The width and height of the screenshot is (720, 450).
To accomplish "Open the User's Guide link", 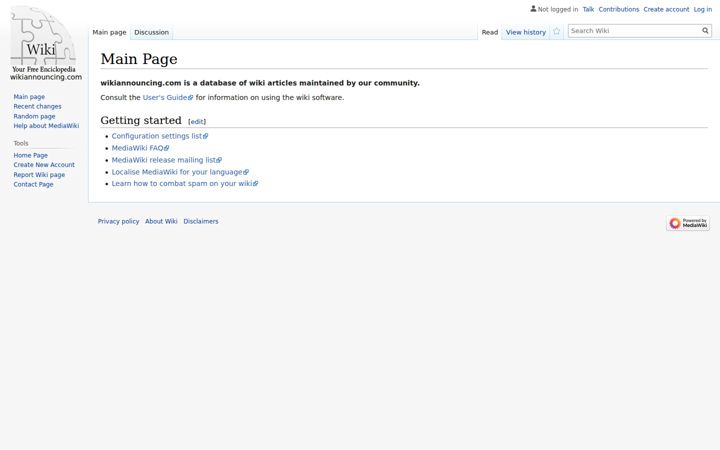I will click(168, 97).
